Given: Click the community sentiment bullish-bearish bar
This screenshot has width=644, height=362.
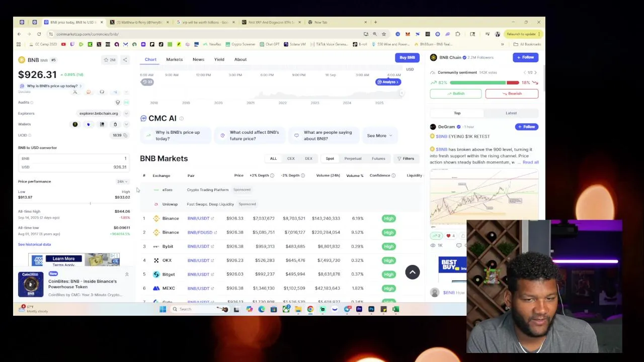Looking at the screenshot, I should click(484, 82).
